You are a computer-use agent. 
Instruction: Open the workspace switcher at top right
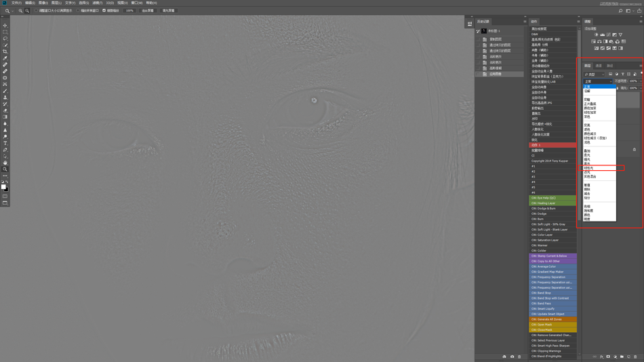tap(628, 11)
